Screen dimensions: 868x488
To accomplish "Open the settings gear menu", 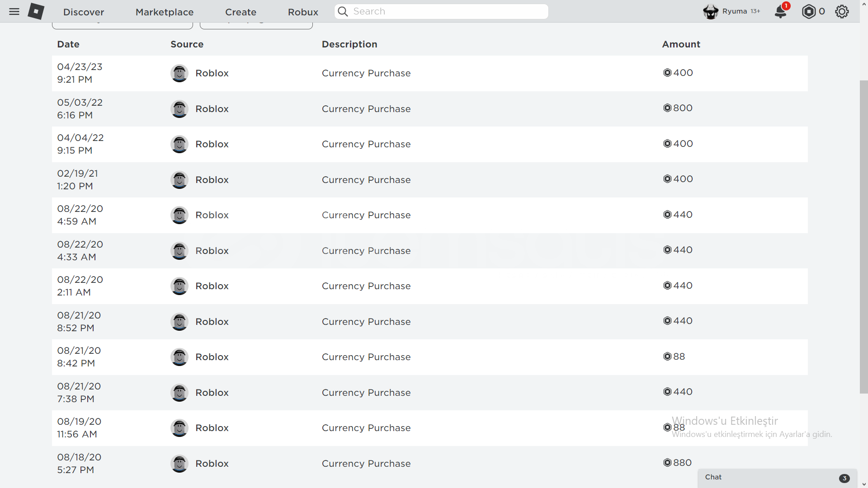I will [842, 11].
